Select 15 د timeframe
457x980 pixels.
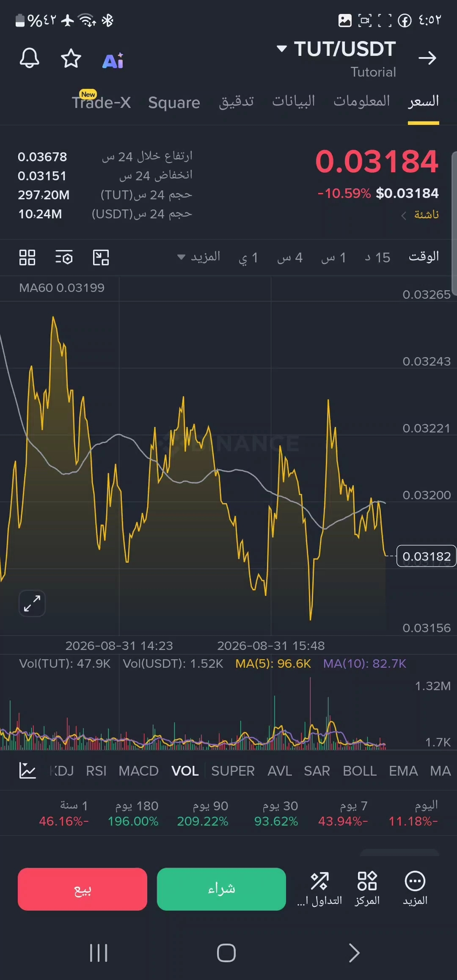[377, 257]
